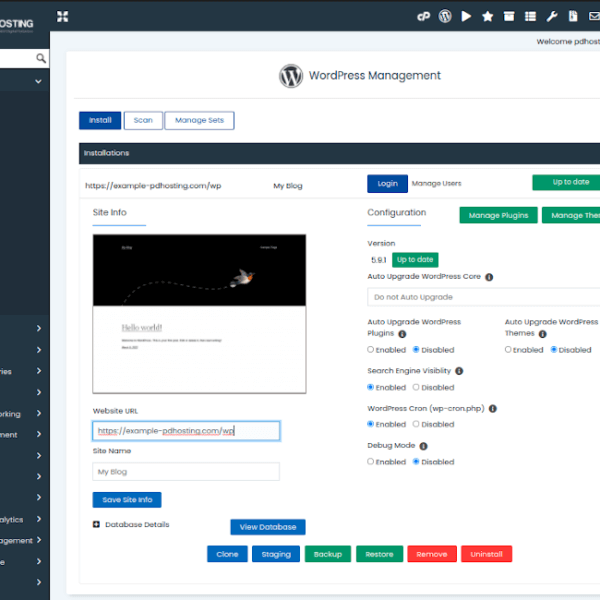Viewport: 600px width, 600px height.
Task: Expand the sidebar item ending in 'orking'
Action: tap(39, 413)
